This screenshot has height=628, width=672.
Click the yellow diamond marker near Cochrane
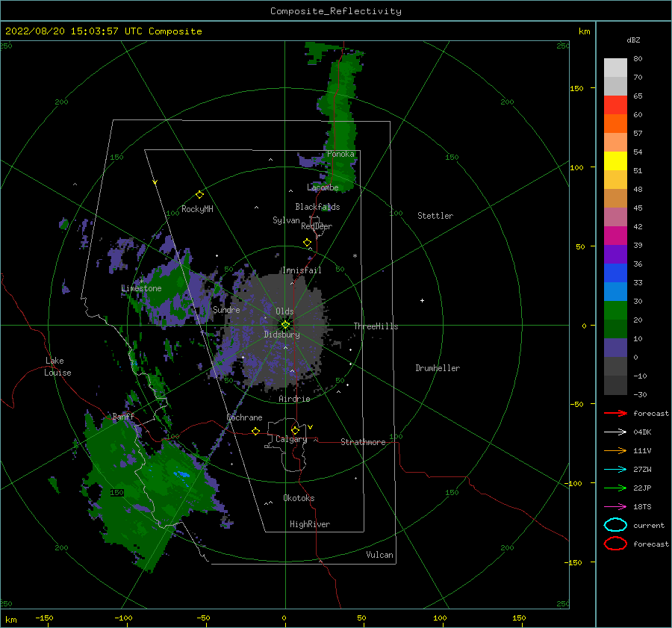click(256, 431)
